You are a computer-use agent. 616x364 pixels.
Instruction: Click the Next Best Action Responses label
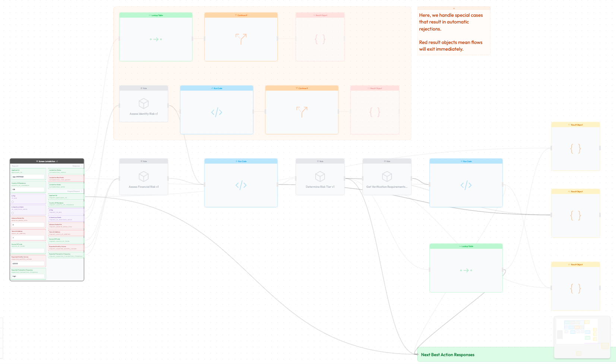pos(448,355)
